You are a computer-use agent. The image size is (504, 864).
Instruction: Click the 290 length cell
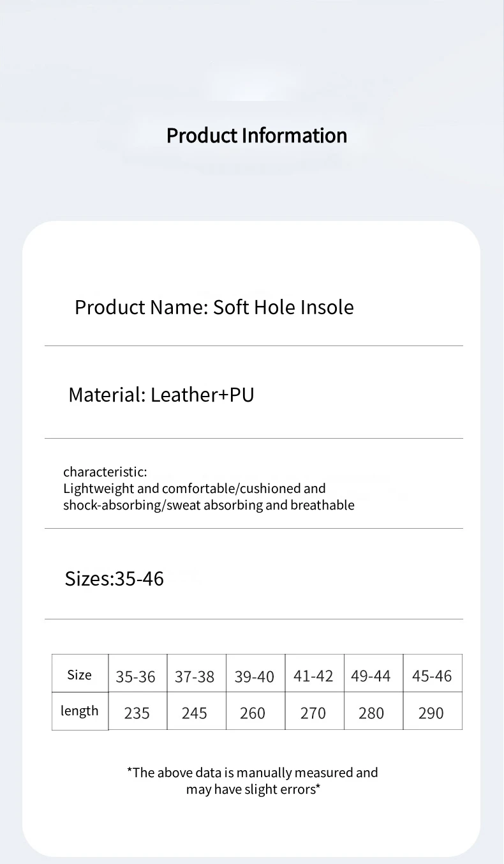click(431, 713)
